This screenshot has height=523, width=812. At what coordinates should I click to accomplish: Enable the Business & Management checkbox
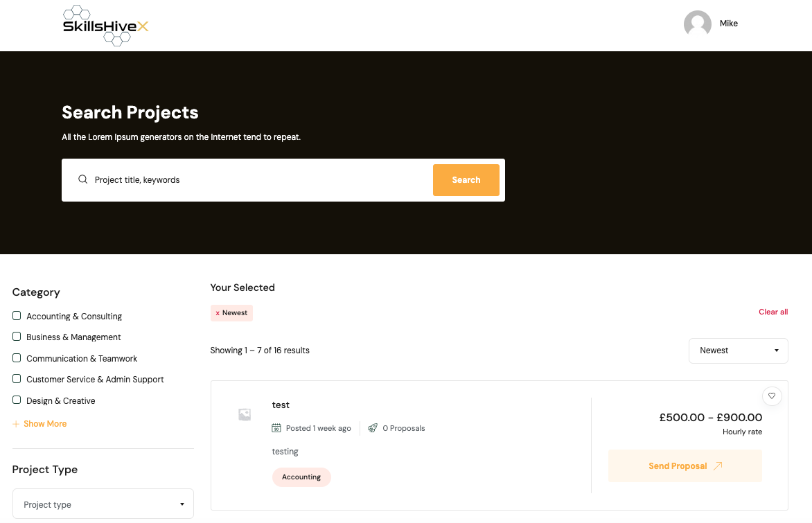17,337
